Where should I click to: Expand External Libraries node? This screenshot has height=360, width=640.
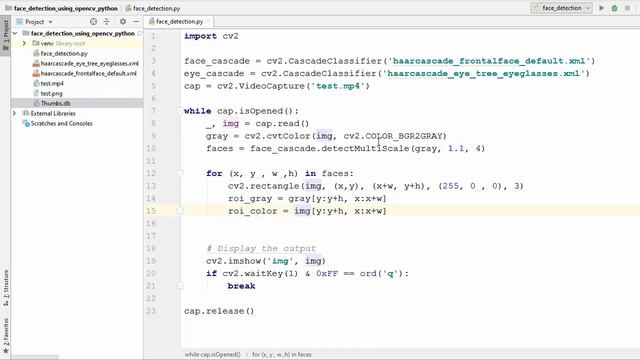[x=15, y=113]
